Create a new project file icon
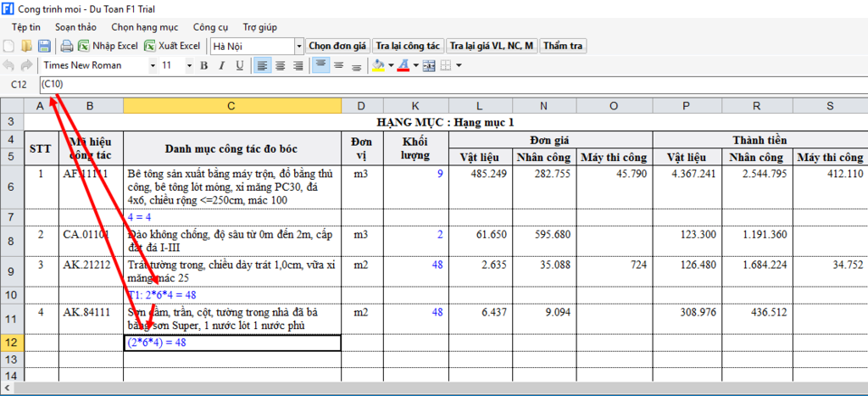The width and height of the screenshot is (868, 396). [x=8, y=46]
